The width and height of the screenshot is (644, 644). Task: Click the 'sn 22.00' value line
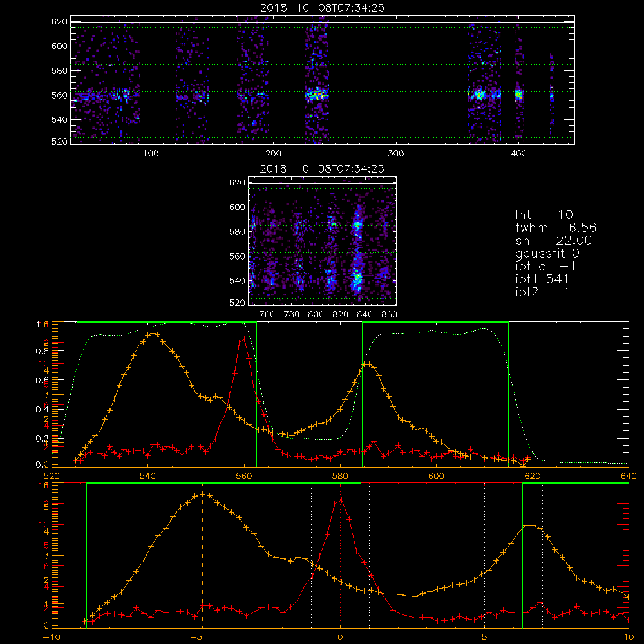[x=554, y=240]
